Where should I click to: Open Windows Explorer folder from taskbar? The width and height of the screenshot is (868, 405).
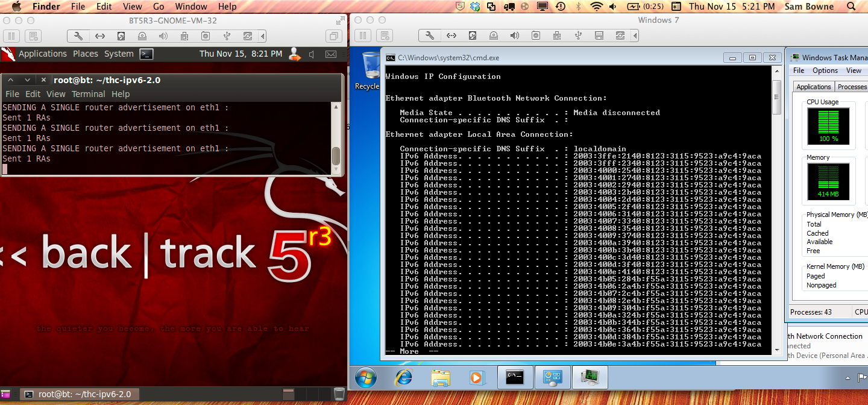click(441, 377)
